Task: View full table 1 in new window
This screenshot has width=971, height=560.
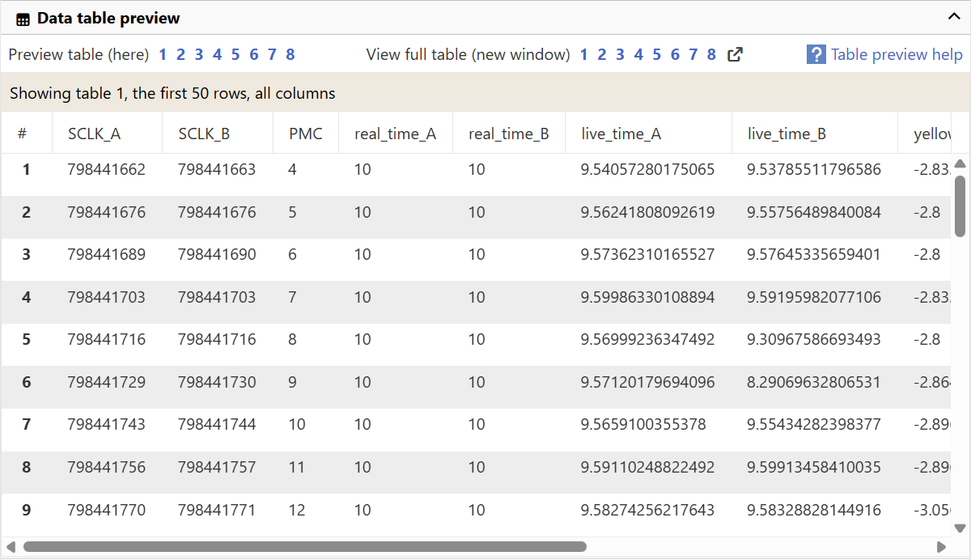Action: [x=584, y=55]
